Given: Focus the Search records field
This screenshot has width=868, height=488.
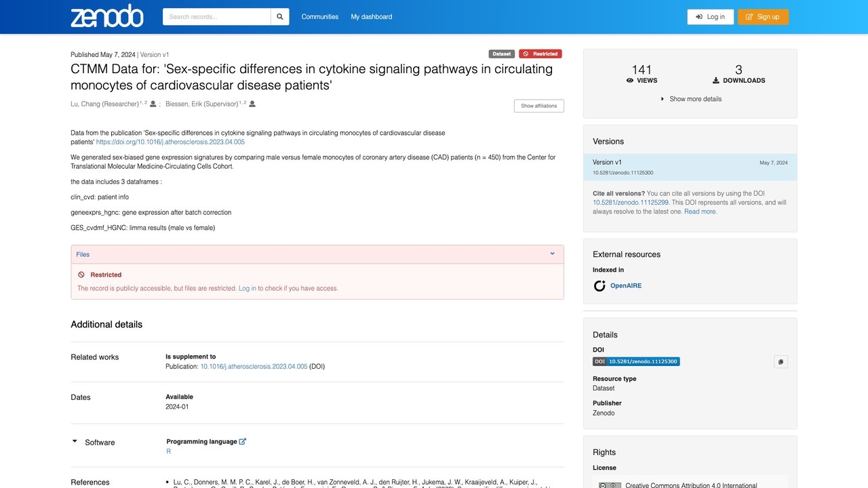Looking at the screenshot, I should click(x=216, y=17).
